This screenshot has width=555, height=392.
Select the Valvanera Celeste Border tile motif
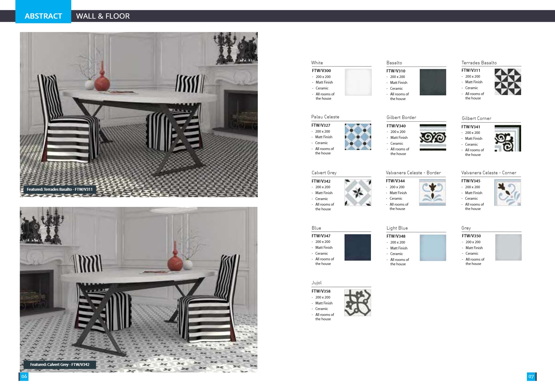[x=433, y=193]
